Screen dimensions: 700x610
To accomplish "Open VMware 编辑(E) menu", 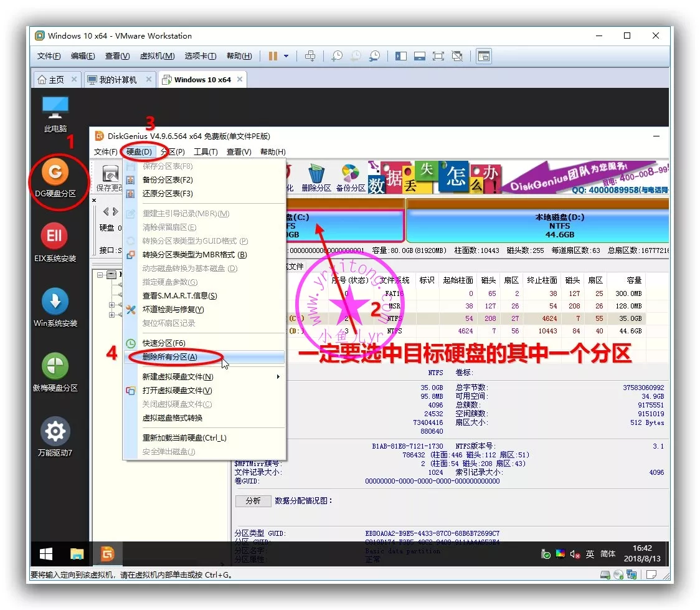I will coord(83,56).
